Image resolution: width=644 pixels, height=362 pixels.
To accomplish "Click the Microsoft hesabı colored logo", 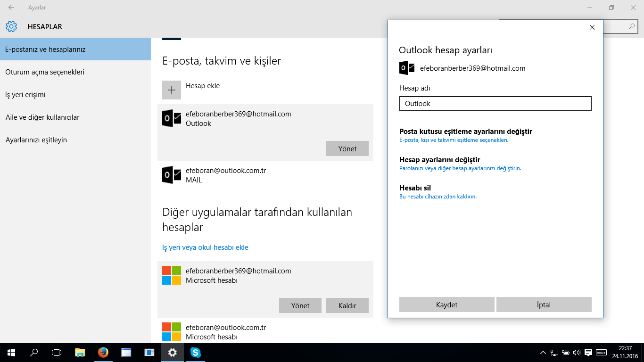I will point(172,275).
